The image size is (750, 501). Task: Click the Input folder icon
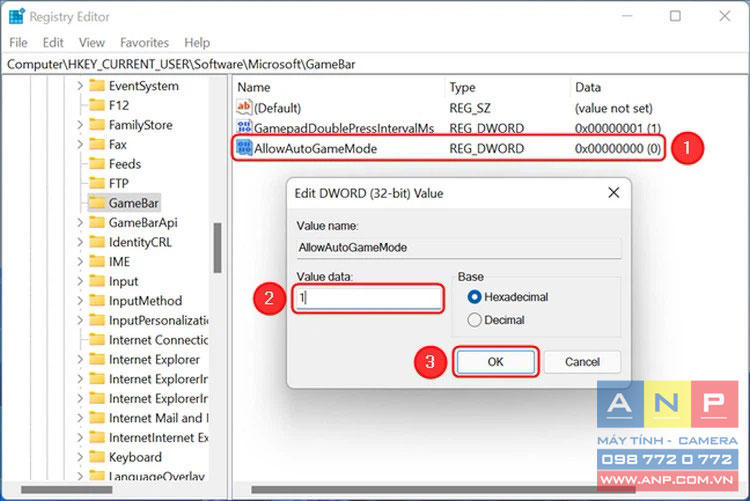click(97, 281)
